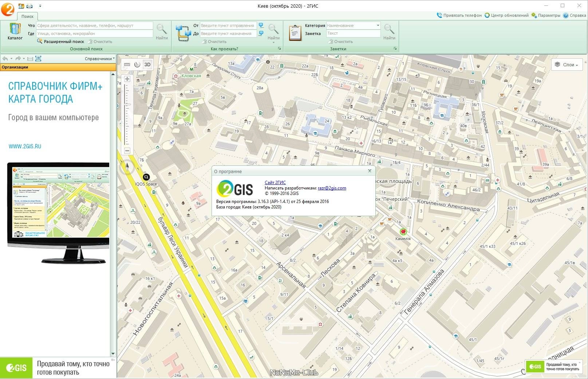Zoom in with the plus button on map
The width and height of the screenshot is (588, 379).
pos(127,79)
